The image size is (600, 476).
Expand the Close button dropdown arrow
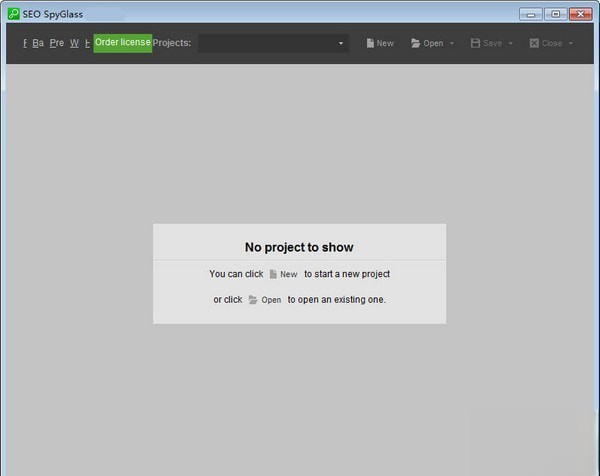click(571, 43)
